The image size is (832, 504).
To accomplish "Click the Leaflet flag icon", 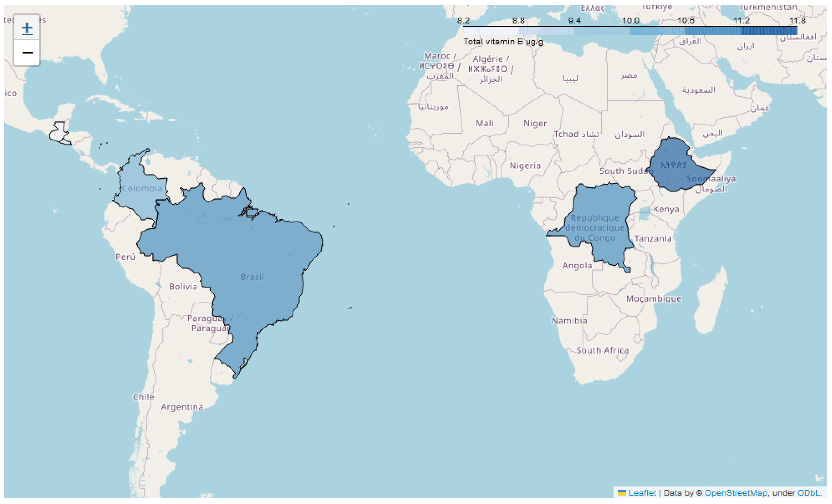I will (622, 493).
